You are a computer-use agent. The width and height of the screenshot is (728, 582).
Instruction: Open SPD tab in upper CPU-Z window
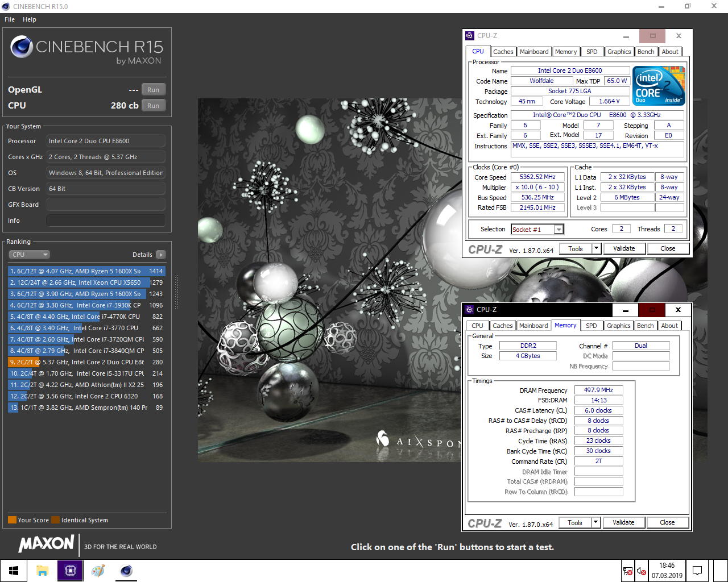pyautogui.click(x=592, y=52)
